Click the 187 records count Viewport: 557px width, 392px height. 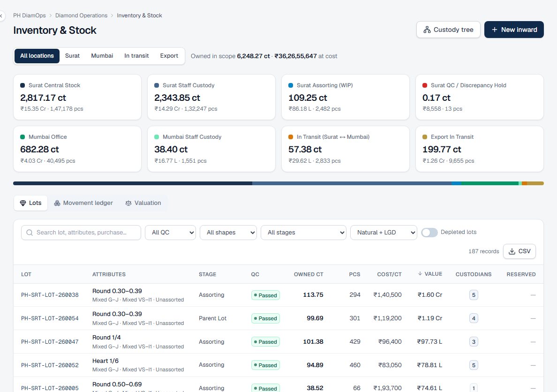pyautogui.click(x=483, y=251)
